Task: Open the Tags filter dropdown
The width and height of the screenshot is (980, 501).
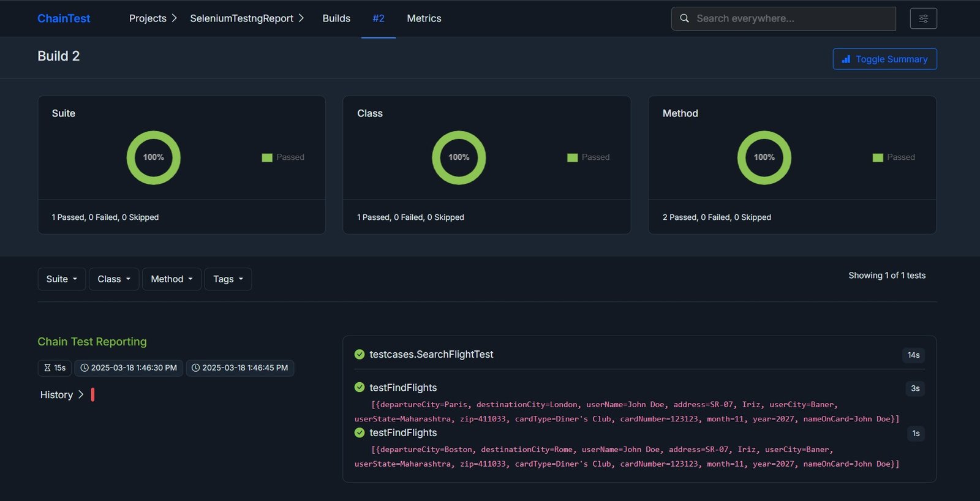Action: coord(228,279)
